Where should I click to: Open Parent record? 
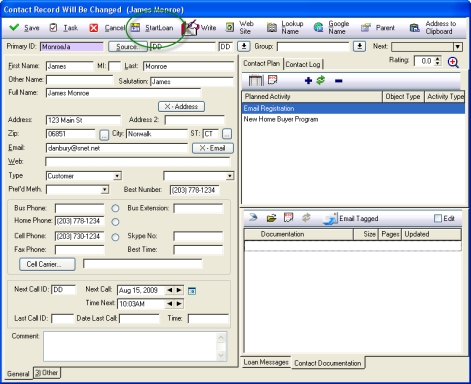point(378,28)
